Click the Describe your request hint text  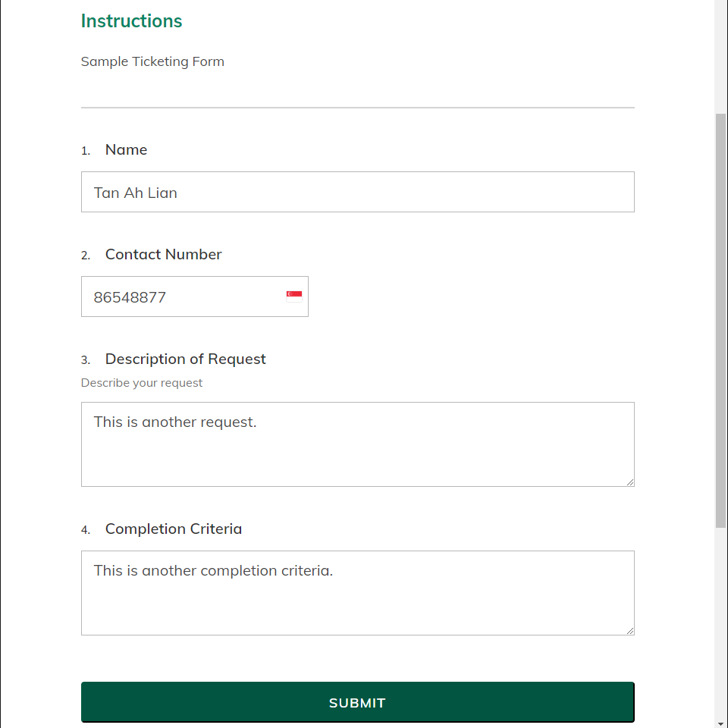(142, 382)
